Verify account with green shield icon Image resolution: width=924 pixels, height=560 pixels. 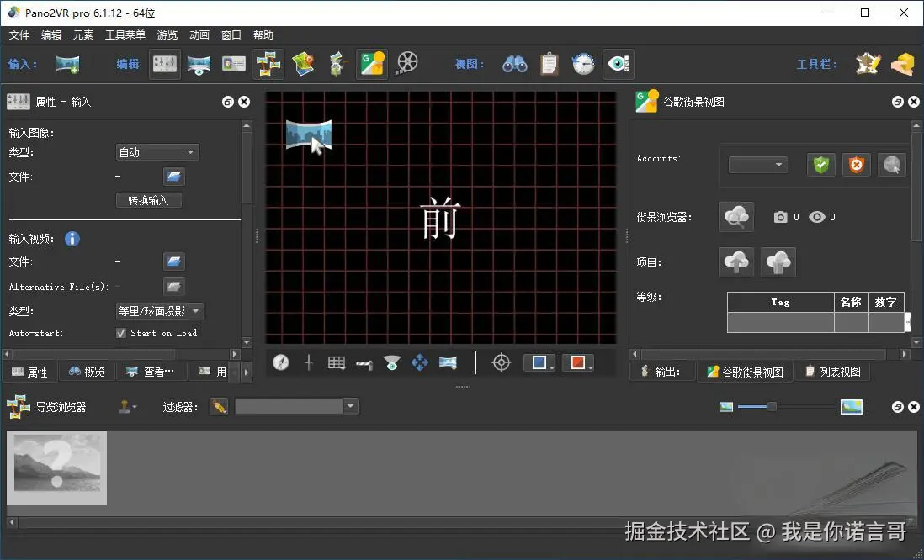(x=820, y=164)
